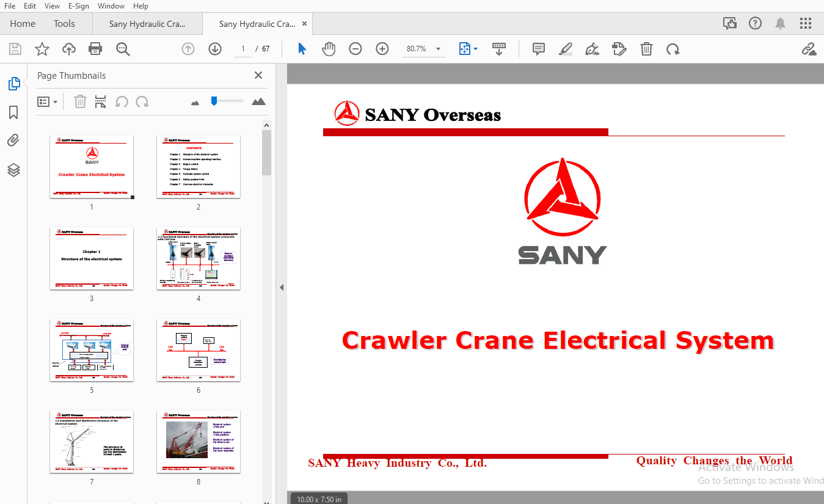Open fit page options dropdown
This screenshot has width=824, height=504.
[469, 49]
